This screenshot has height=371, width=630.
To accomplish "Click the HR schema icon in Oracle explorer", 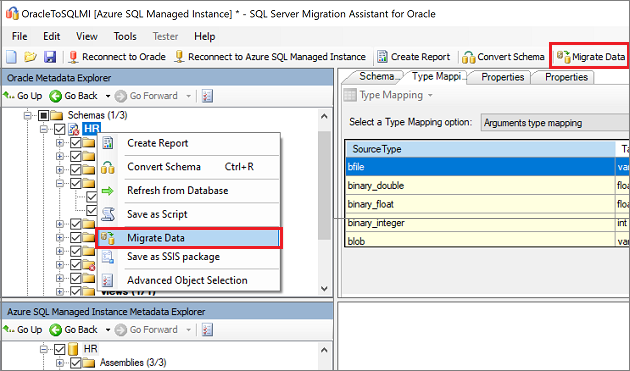I will click(x=74, y=129).
